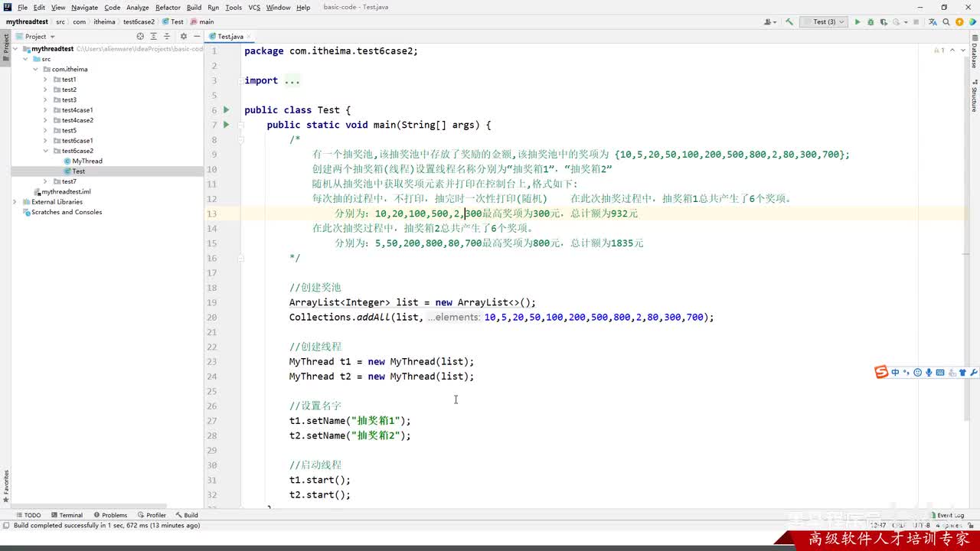Screen dimensions: 980x551
Task: Expand the test4case1 package
Action: click(45, 110)
